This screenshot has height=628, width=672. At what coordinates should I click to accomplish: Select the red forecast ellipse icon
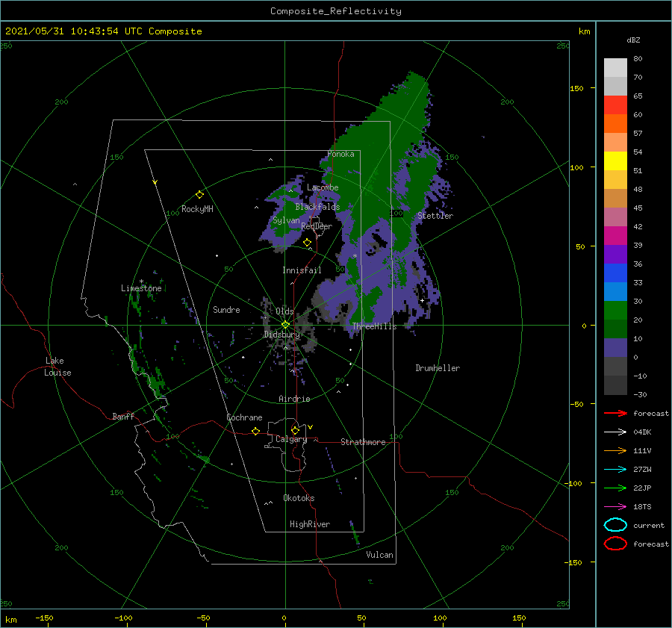(615, 544)
